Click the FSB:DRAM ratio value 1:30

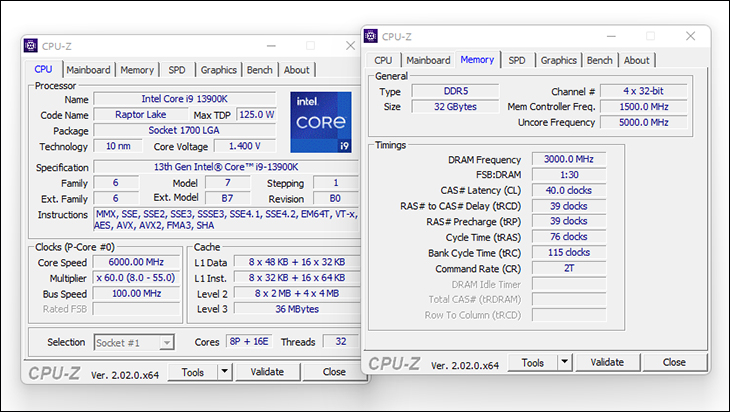pos(569,175)
